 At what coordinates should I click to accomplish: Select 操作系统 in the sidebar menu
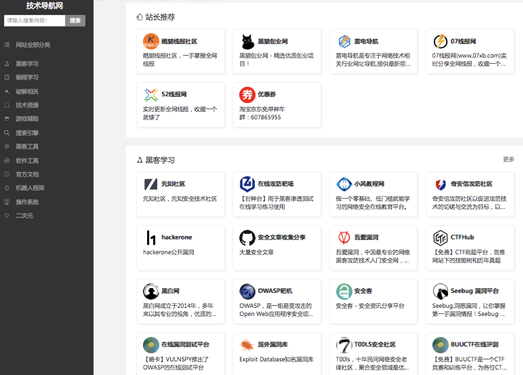pos(27,202)
